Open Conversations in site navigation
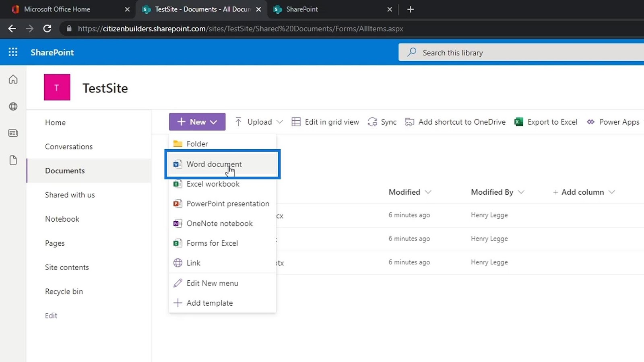 [69, 146]
